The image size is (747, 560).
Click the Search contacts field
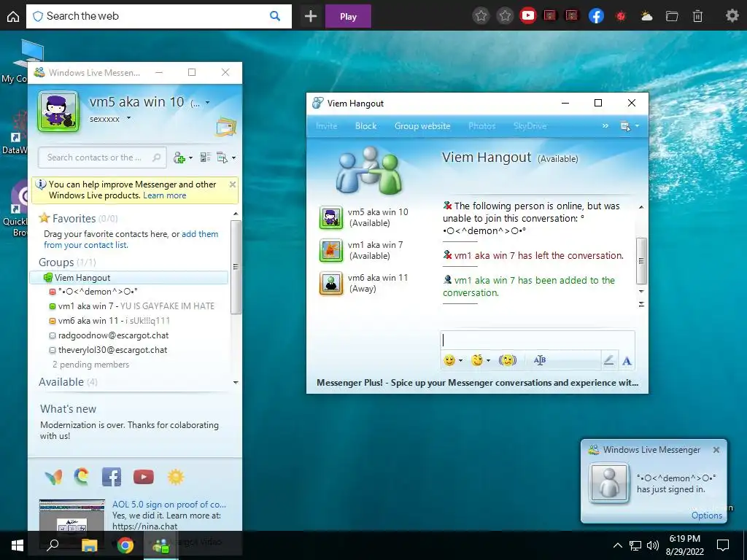tap(102, 157)
